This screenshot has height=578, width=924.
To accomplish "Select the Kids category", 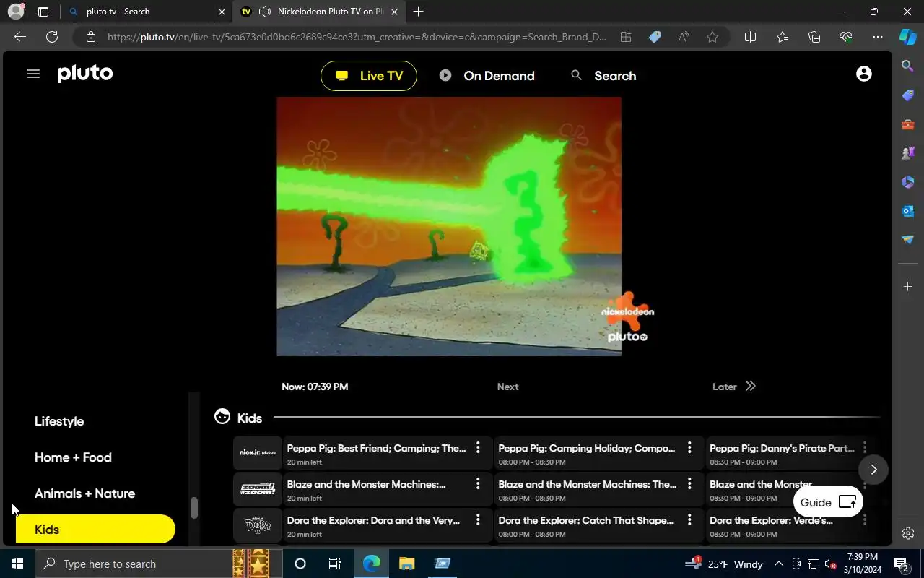I will (95, 529).
